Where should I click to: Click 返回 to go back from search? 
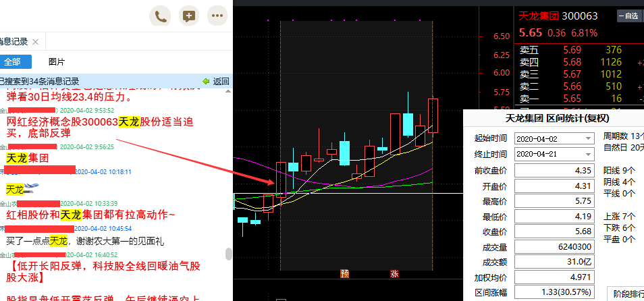tap(221, 81)
